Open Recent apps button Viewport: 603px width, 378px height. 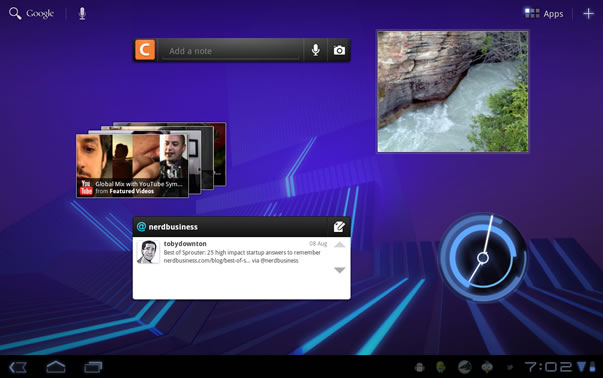pyautogui.click(x=93, y=367)
